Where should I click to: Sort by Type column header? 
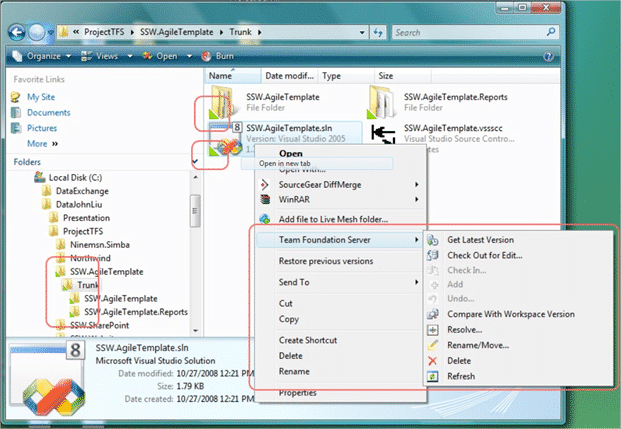(346, 76)
